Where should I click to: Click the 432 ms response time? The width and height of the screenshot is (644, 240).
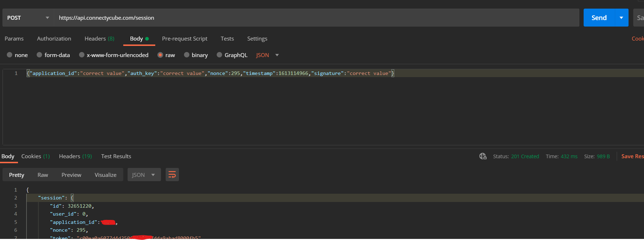[569, 156]
